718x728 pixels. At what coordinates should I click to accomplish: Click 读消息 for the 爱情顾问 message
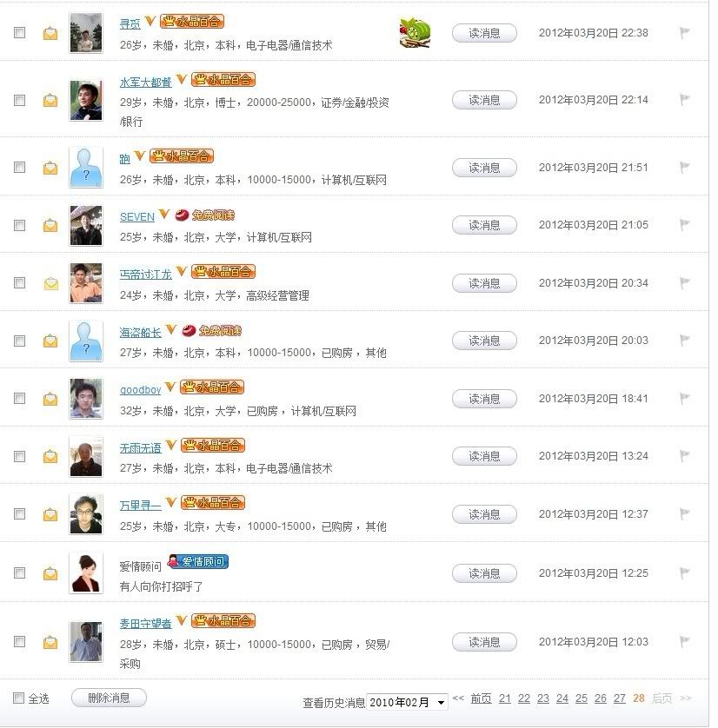click(484, 573)
